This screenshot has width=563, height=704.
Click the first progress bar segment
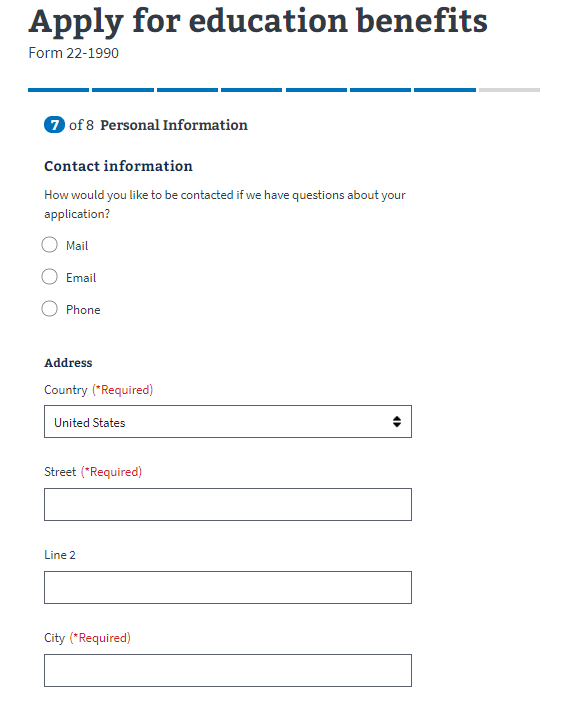pos(58,90)
